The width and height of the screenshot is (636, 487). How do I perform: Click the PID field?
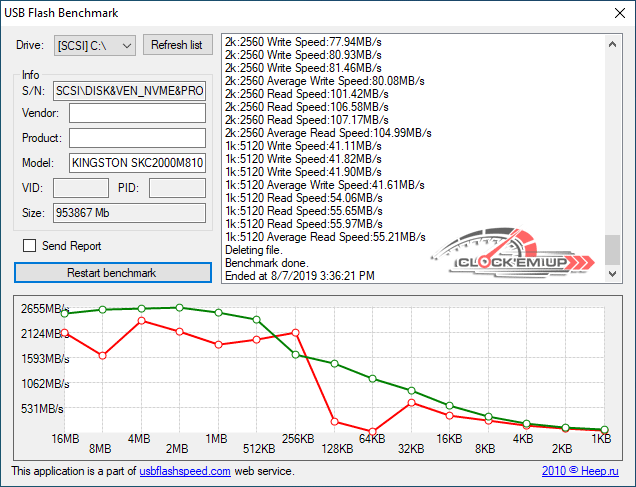pos(177,188)
